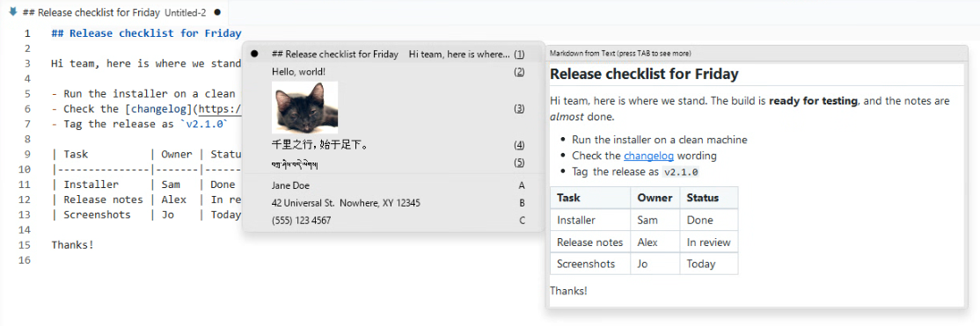Click the "Markdown from Text" preview header

tap(582, 54)
